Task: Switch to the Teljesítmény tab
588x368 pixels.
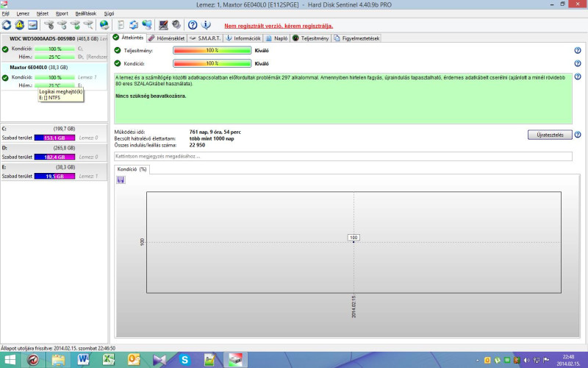Action: (311, 38)
